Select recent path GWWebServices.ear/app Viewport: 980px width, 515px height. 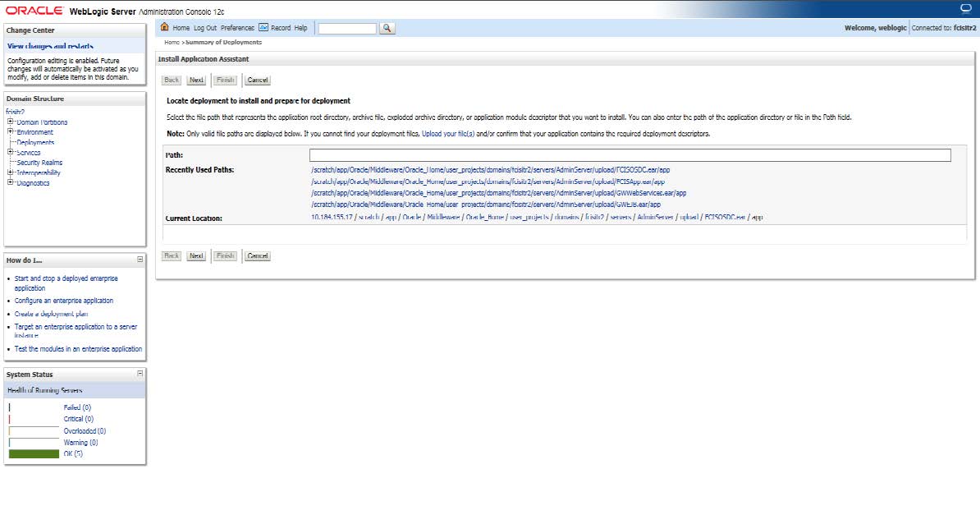[x=499, y=193]
